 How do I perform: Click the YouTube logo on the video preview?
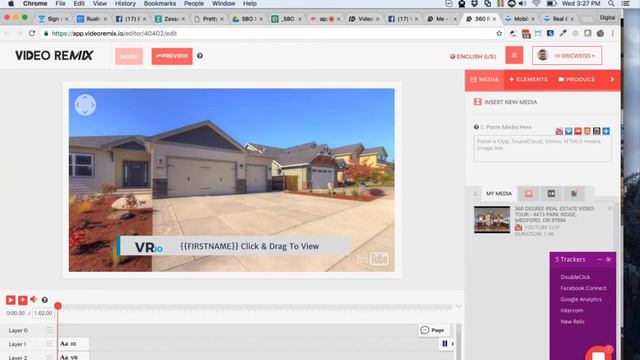tap(373, 259)
